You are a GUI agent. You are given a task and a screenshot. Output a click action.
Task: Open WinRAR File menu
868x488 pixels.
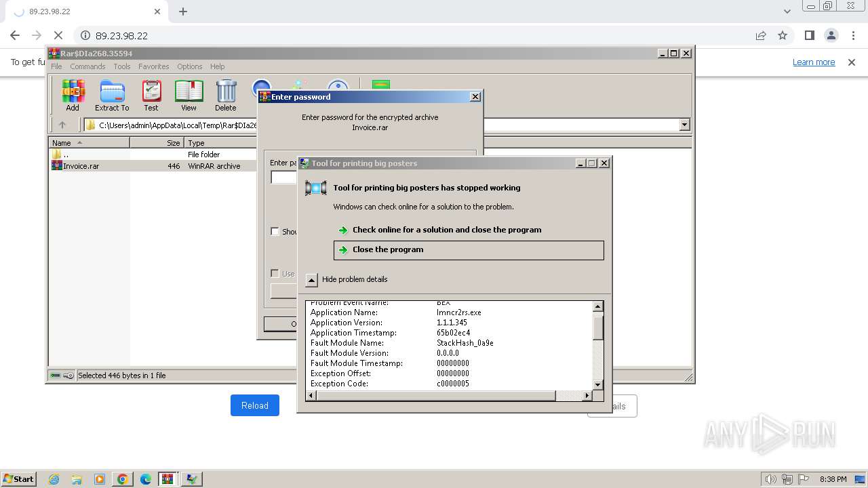(56, 66)
